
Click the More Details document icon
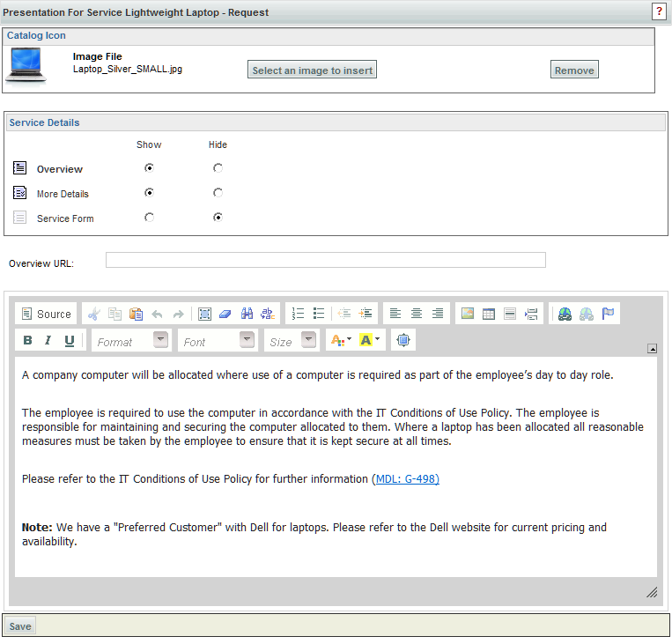click(x=19, y=193)
